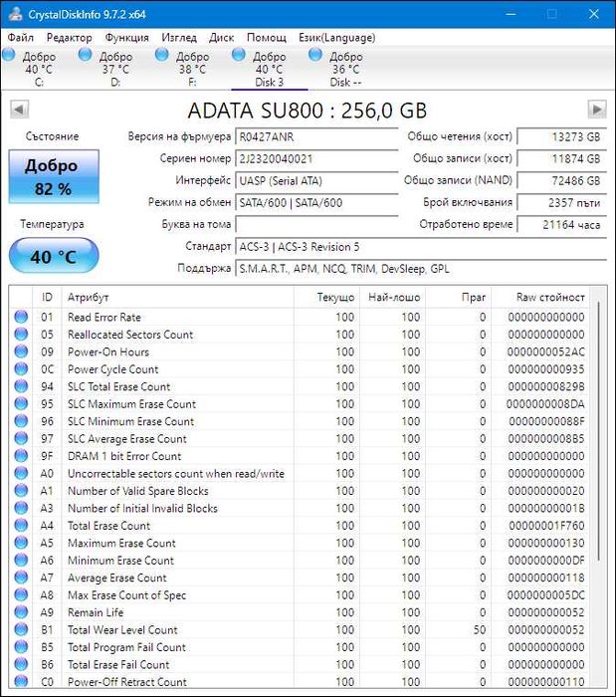Screen dimensions: 616x697
Task: Click status icon of Reallocated Sectors Count row
Action: [x=21, y=335]
